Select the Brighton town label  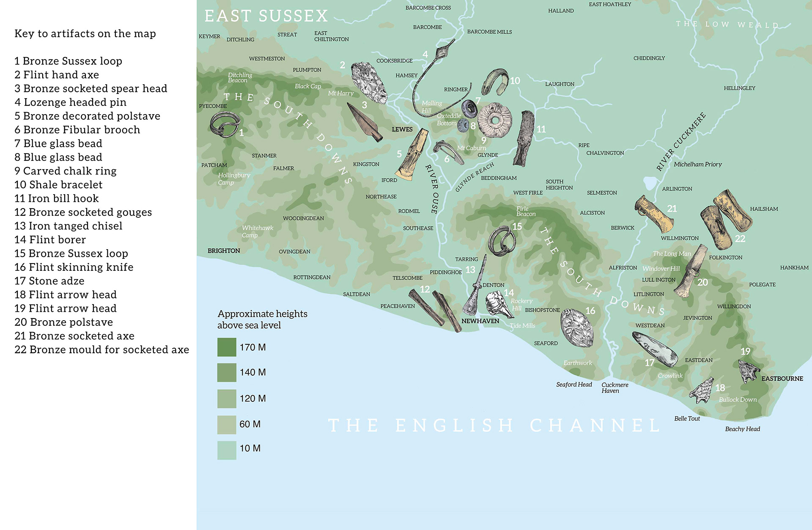coord(224,251)
